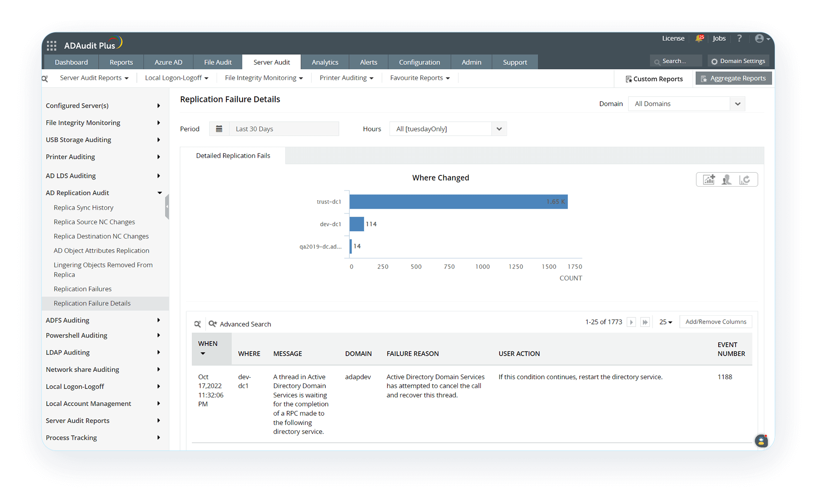819x504 pixels.
Task: Click the trust-dc1 bar in chart
Action: [x=458, y=202]
